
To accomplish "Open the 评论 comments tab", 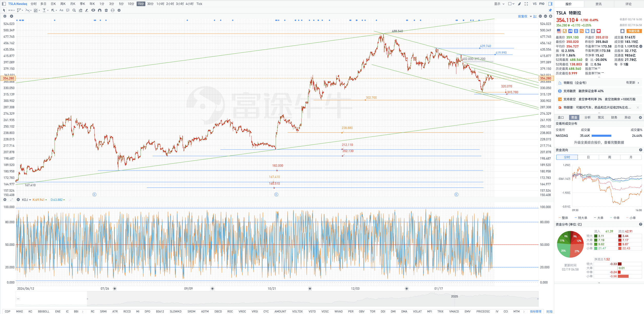I will (628, 4).
